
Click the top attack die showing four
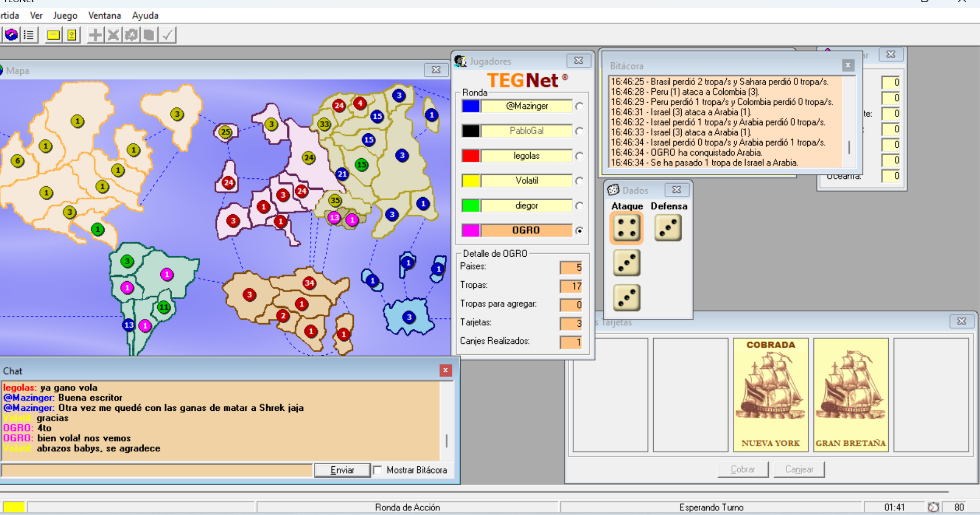pos(626,228)
